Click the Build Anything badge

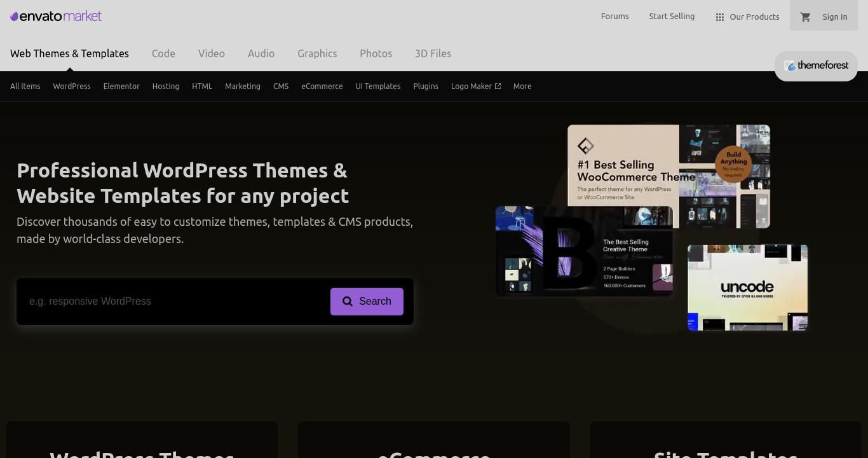(x=733, y=165)
